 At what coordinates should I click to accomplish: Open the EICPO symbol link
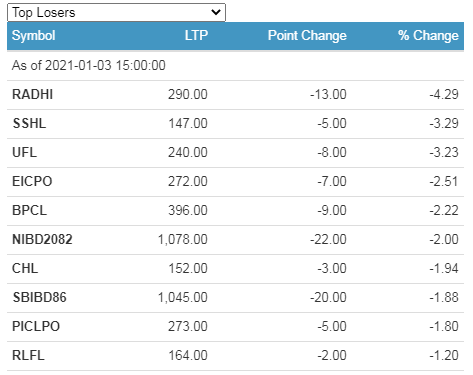[32, 181]
